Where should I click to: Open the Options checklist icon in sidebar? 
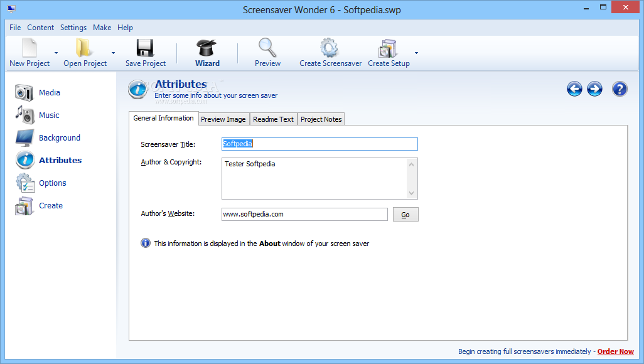[26, 183]
